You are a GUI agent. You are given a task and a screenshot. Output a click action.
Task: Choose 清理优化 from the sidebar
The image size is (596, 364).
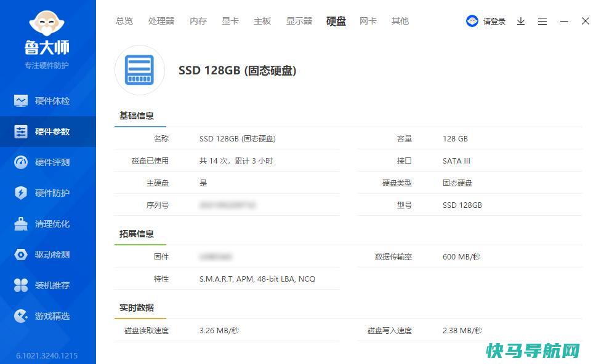click(x=52, y=224)
